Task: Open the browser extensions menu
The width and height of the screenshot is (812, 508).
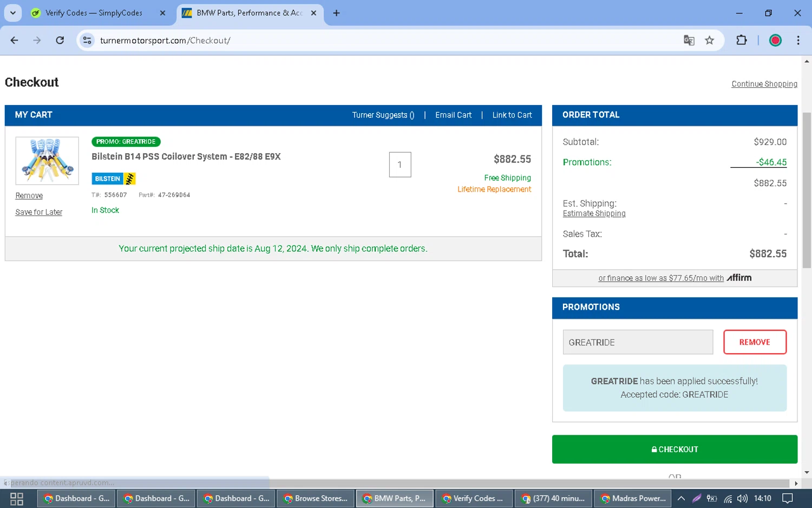Action: coord(742,40)
